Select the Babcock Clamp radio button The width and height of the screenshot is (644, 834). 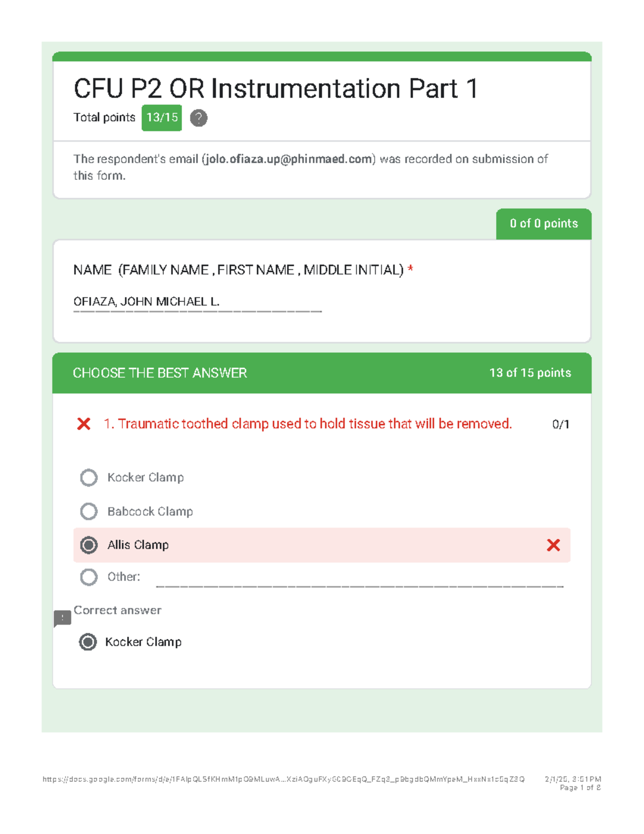(89, 511)
